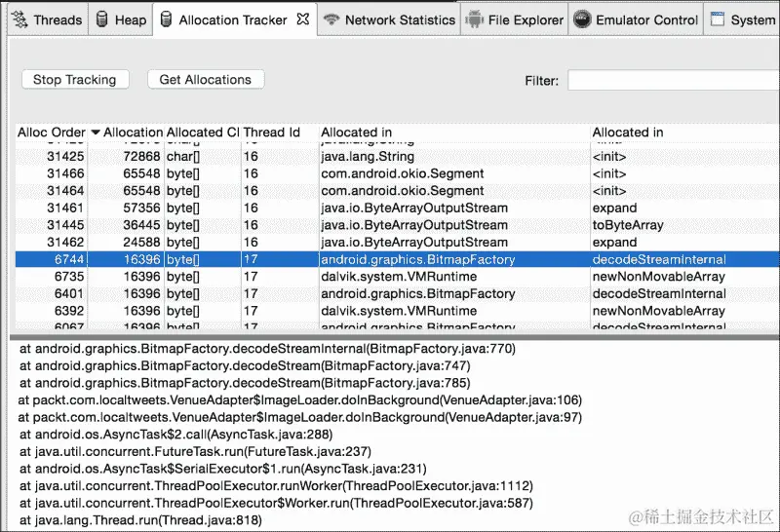Click the Threads tab icon
The image size is (780, 532).
pos(19,19)
